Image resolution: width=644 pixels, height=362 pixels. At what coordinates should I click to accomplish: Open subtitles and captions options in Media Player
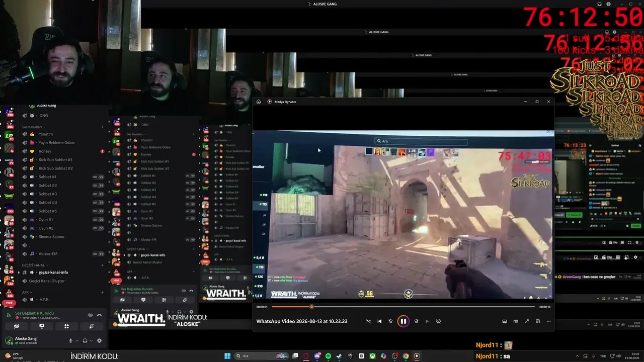click(x=505, y=321)
